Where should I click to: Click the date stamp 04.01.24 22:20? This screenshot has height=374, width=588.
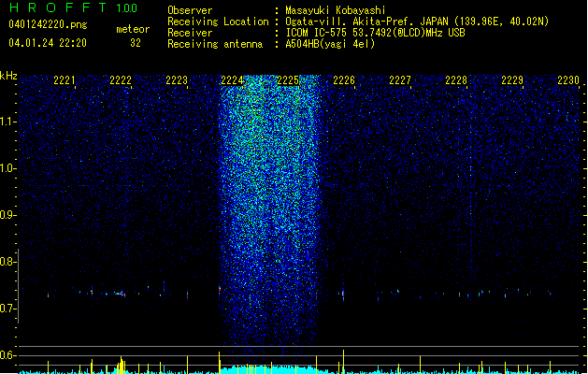(x=48, y=43)
